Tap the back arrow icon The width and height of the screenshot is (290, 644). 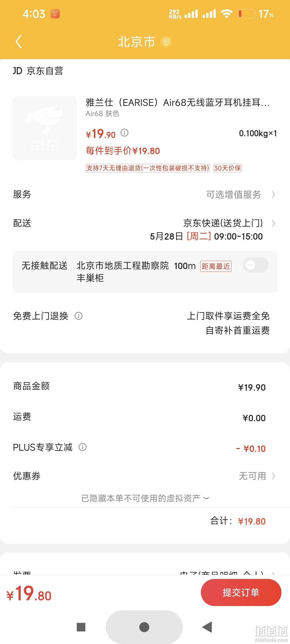[x=19, y=42]
